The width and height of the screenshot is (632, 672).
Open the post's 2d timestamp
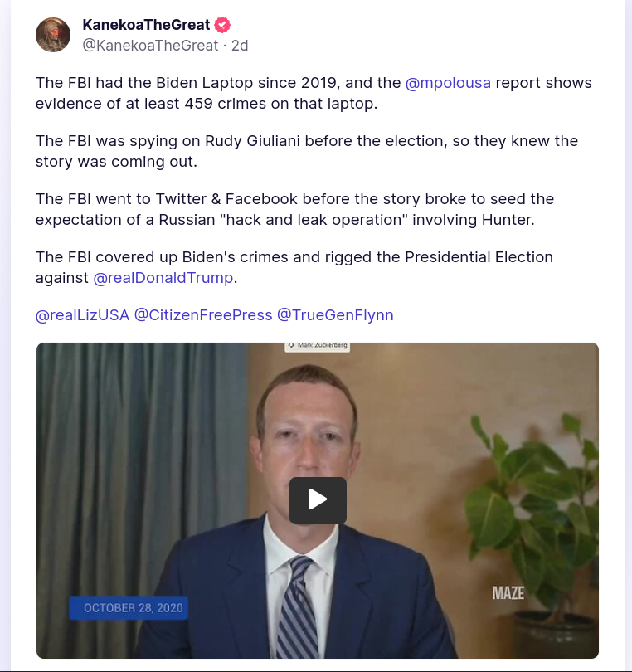click(240, 46)
